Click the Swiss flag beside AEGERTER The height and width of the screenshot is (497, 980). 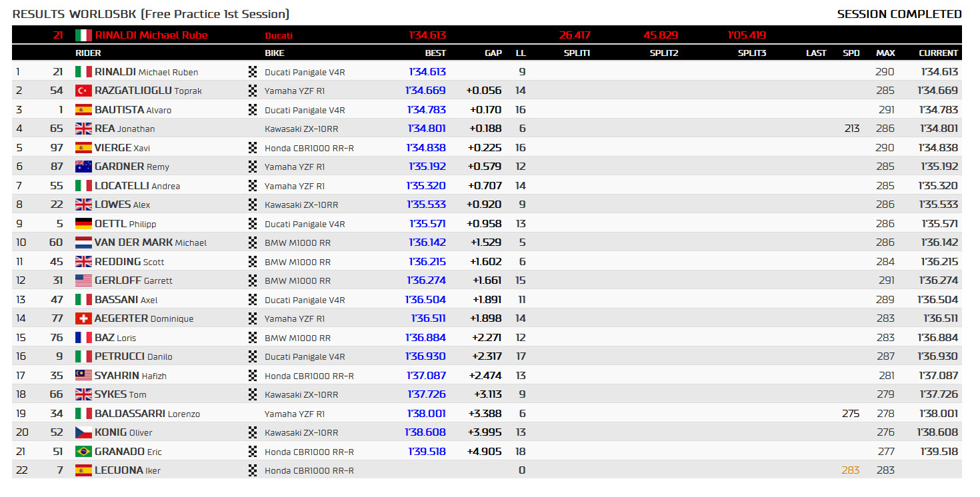(x=83, y=318)
